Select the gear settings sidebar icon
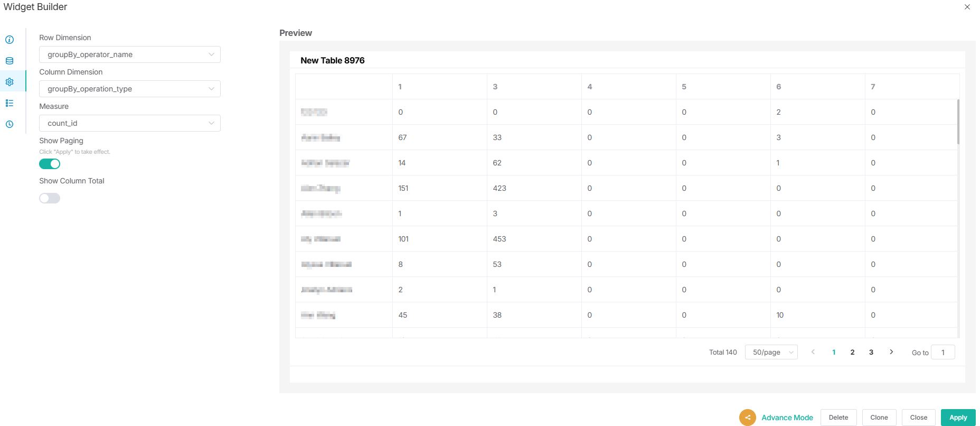 (x=10, y=82)
